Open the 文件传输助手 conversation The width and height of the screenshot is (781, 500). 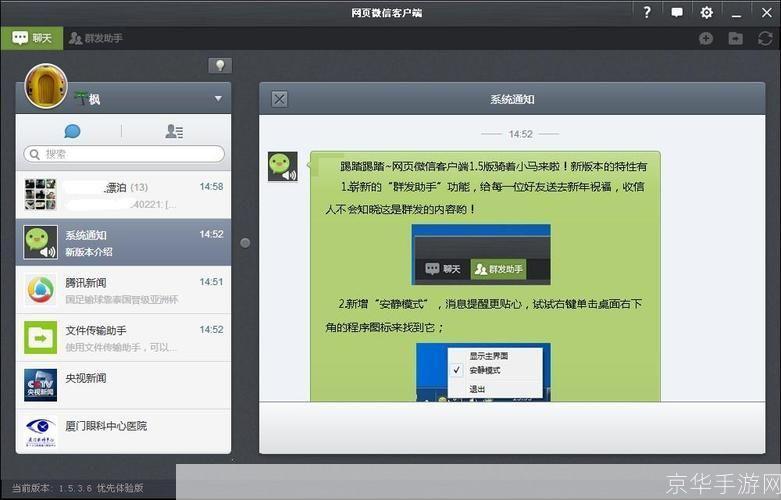click(124, 338)
